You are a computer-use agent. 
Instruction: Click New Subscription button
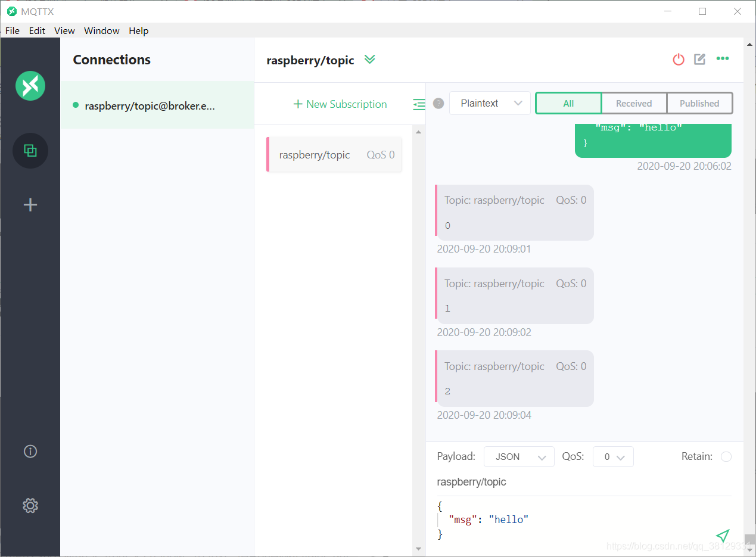tap(340, 104)
